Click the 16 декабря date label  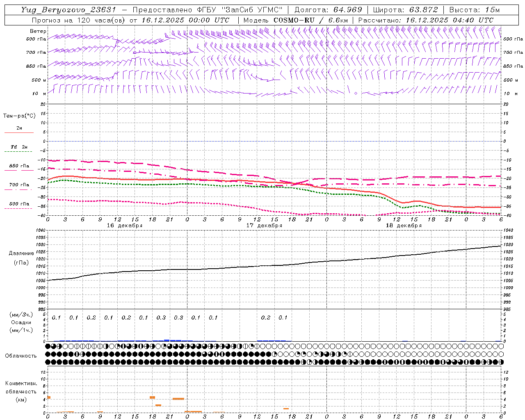click(124, 226)
